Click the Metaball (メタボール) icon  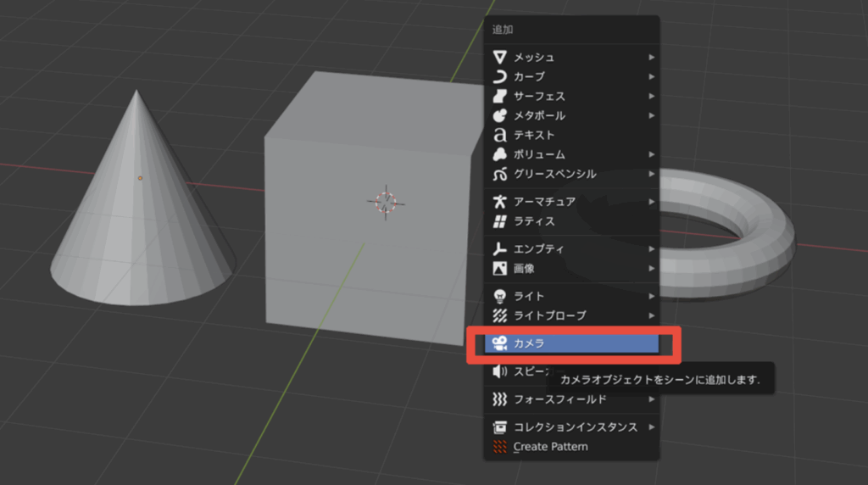(500, 115)
